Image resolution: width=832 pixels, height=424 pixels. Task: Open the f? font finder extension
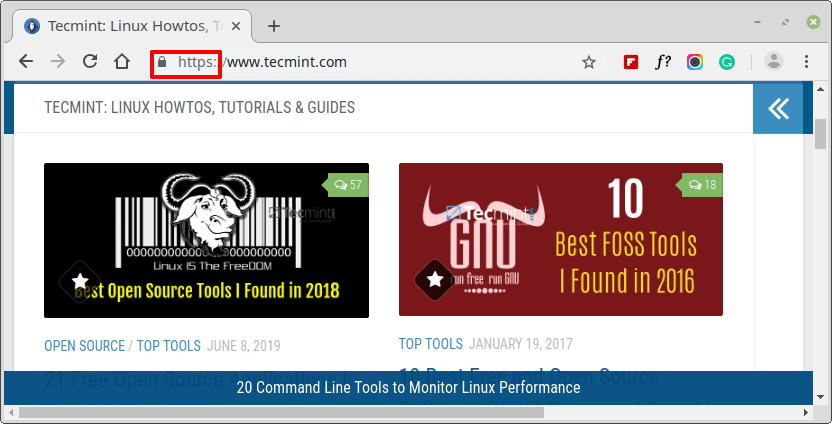(x=663, y=62)
